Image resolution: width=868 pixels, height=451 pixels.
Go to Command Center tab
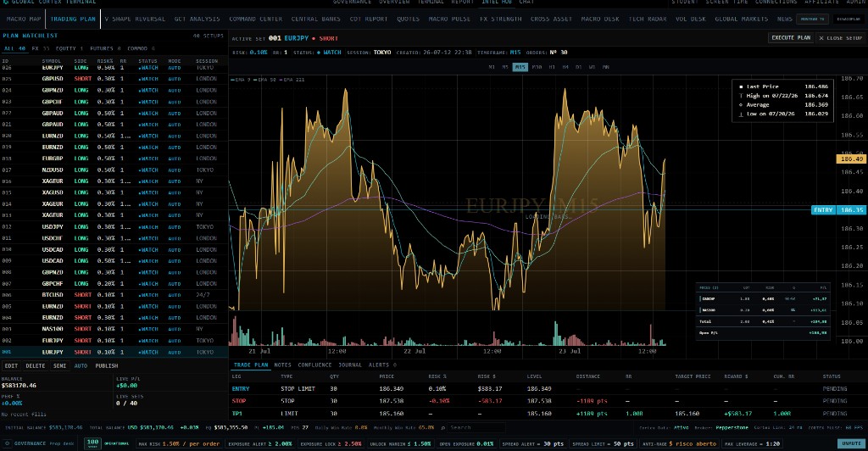click(x=256, y=19)
